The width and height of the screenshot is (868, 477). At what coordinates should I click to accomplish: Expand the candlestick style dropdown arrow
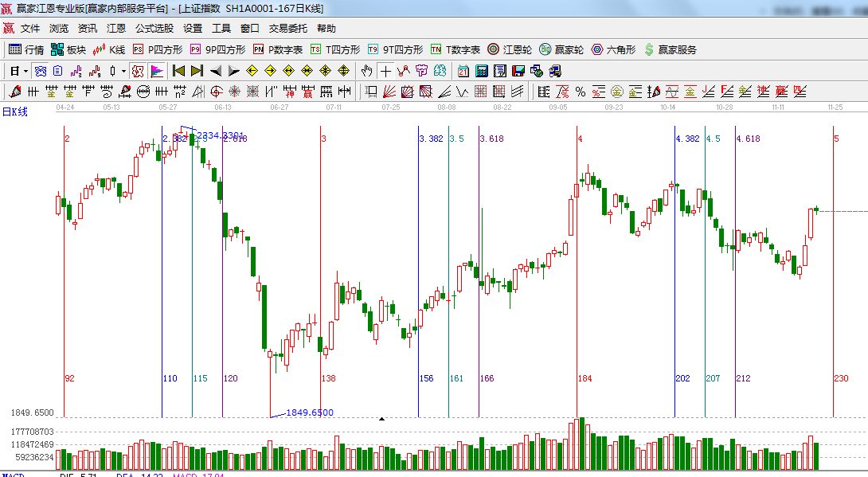[x=123, y=71]
